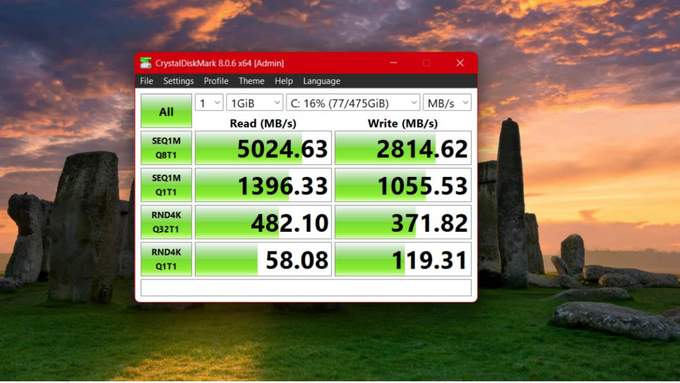Open the Profile menu

click(x=216, y=81)
